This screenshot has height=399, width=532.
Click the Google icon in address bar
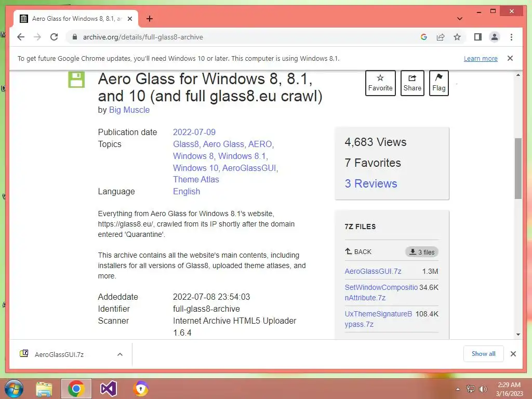[424, 37]
